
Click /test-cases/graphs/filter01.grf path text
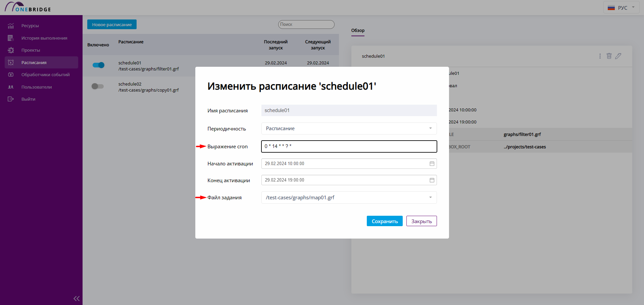coord(149,69)
